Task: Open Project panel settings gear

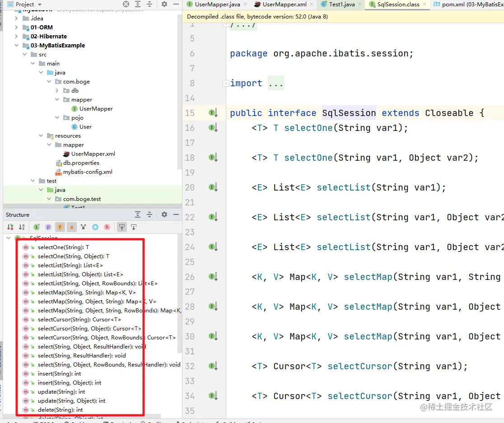Action: (x=164, y=4)
